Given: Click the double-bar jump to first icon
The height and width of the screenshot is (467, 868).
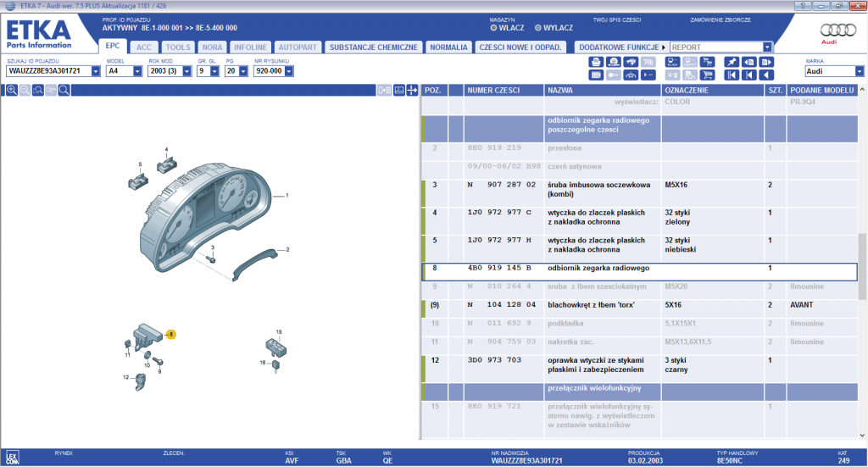Looking at the screenshot, I should click(x=732, y=75).
